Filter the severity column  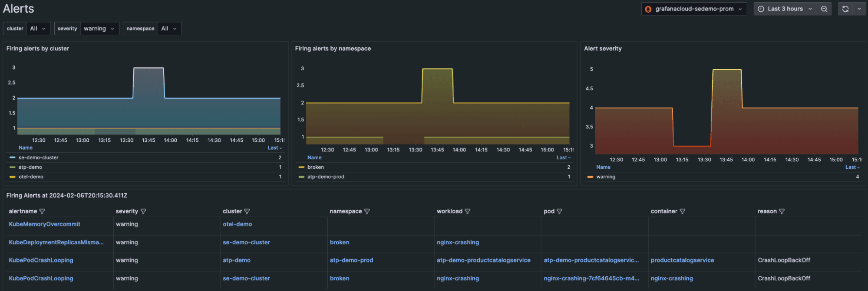pyautogui.click(x=143, y=212)
